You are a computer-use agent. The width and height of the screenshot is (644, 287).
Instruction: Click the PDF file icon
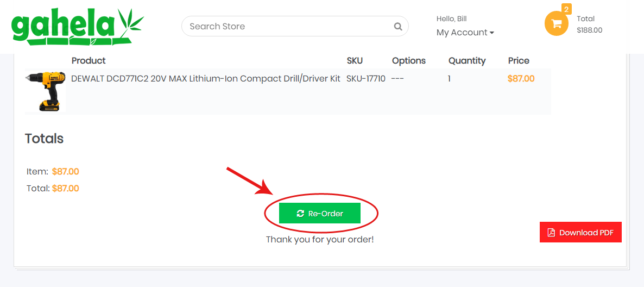tap(551, 233)
